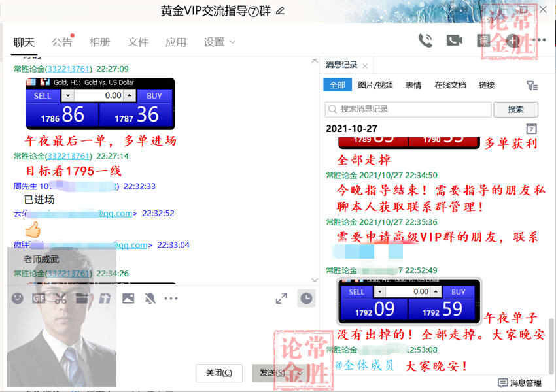The height and width of the screenshot is (392, 556).
Task: Show more input toolbar options
Action: (x=171, y=299)
